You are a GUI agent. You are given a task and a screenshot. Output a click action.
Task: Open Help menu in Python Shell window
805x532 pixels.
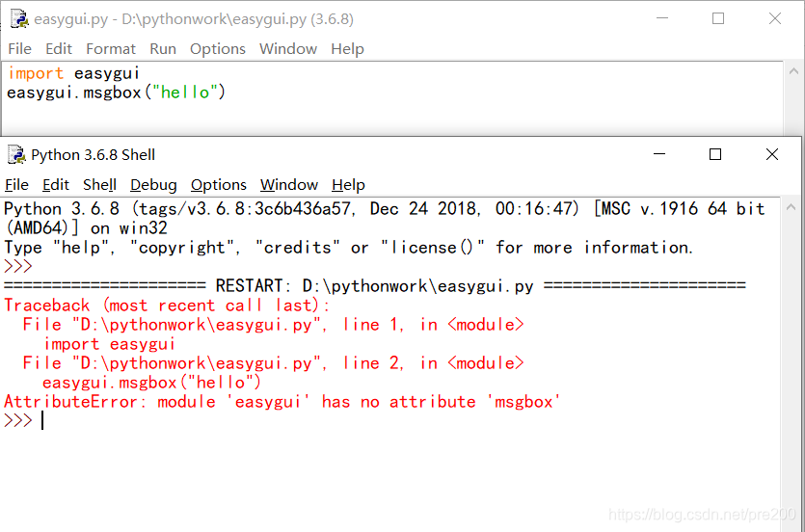pyautogui.click(x=348, y=185)
